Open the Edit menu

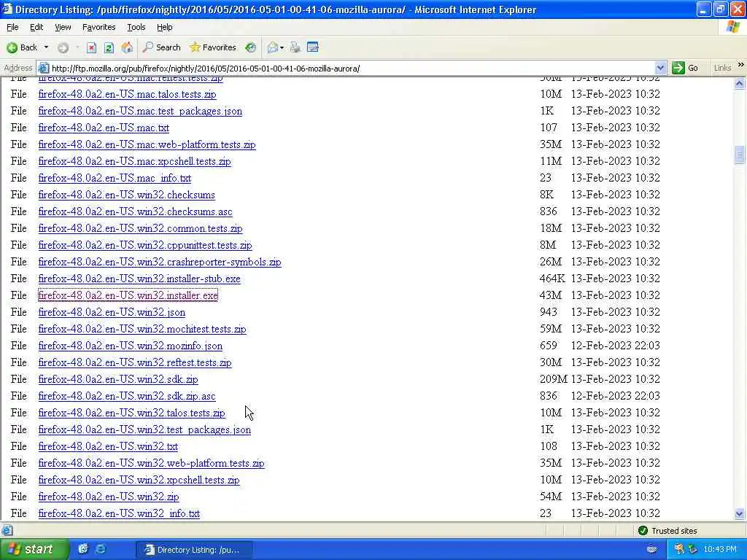(36, 27)
